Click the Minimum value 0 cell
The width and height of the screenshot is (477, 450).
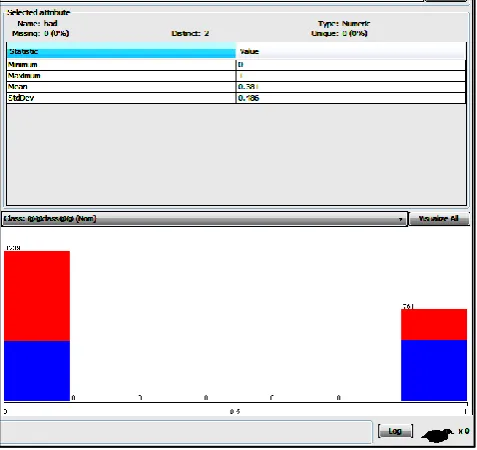tap(351, 65)
